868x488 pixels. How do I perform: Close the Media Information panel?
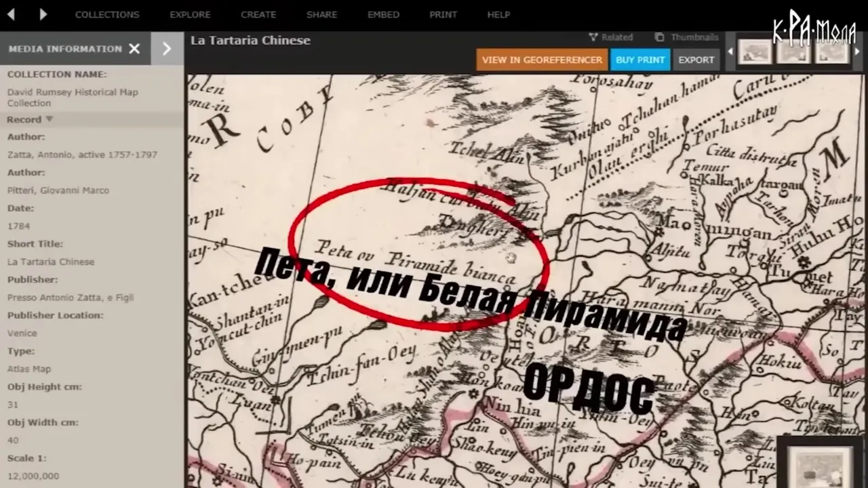[134, 49]
